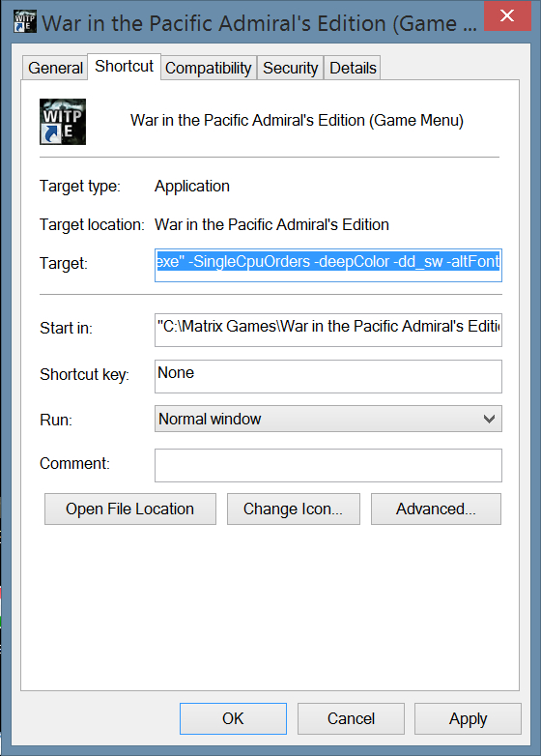Click the Target location value text
This screenshot has width=541, height=756.
[x=271, y=224]
